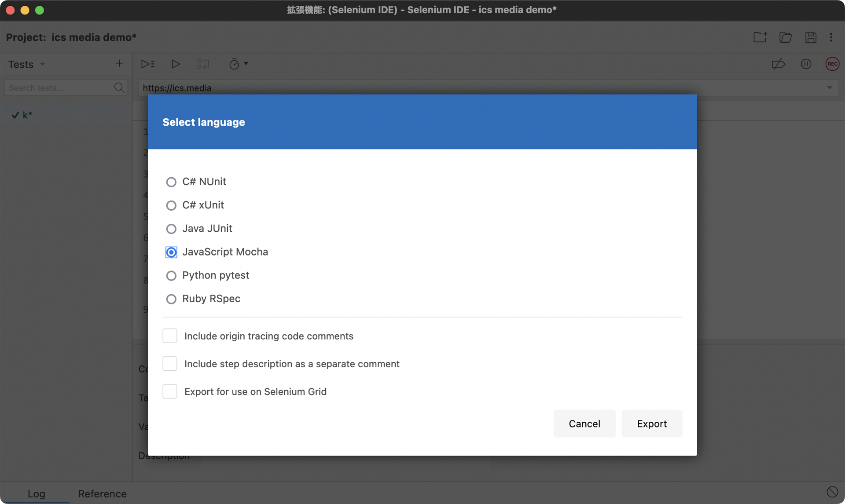Viewport: 845px width, 504px height.
Task: Click the Create new project icon
Action: 760,37
